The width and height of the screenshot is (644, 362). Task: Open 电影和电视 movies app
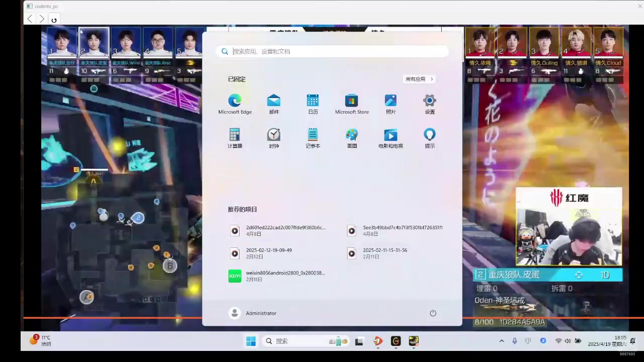391,138
